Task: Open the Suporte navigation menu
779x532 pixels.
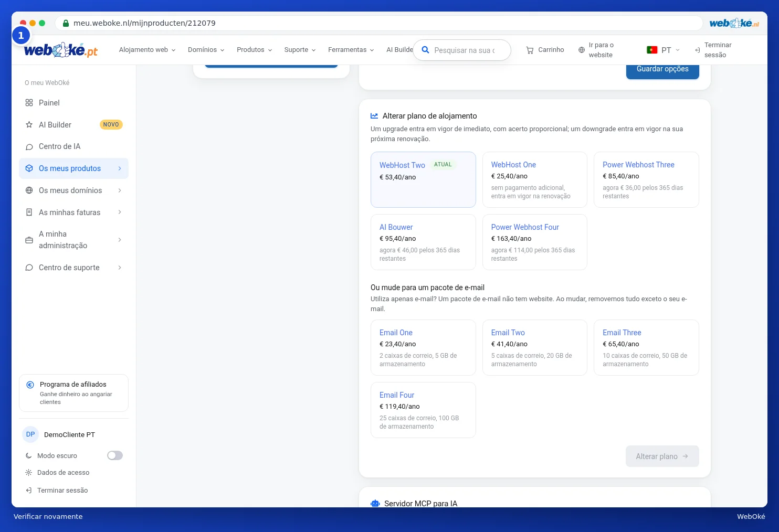Action: click(x=300, y=50)
